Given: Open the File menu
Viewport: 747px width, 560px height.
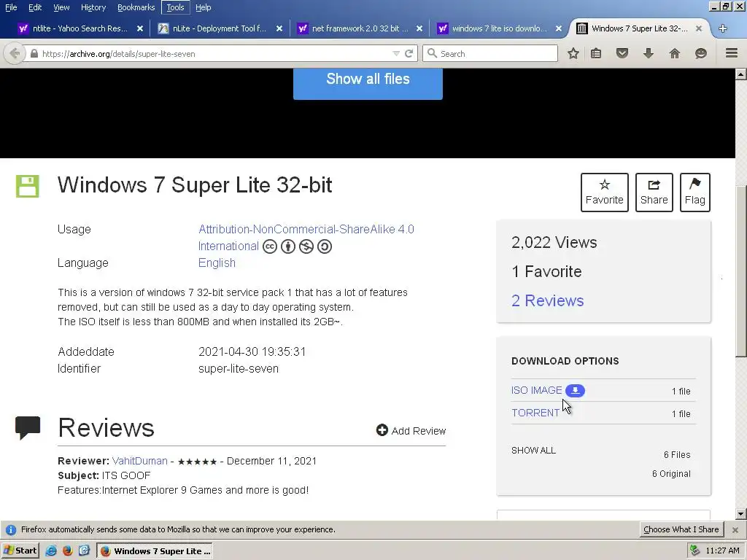Looking at the screenshot, I should tap(11, 7).
